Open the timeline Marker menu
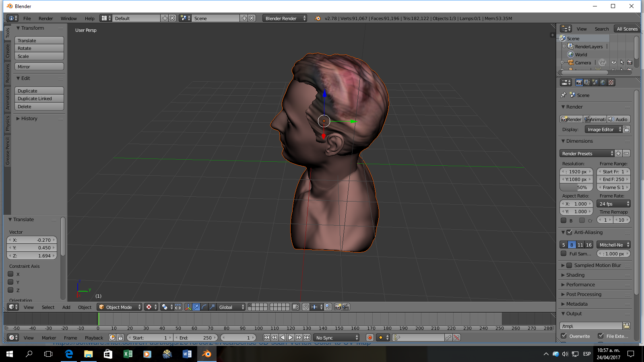This screenshot has height=362, width=644. tap(49, 337)
